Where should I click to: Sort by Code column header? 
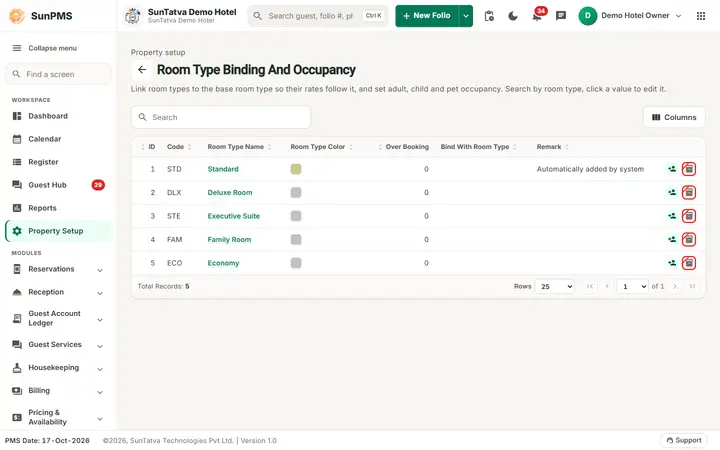(x=179, y=147)
